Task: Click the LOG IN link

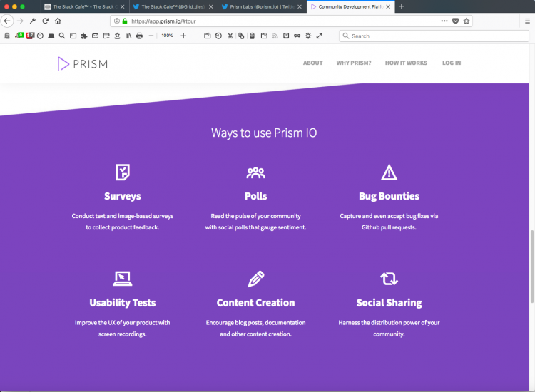Action: 452,63
